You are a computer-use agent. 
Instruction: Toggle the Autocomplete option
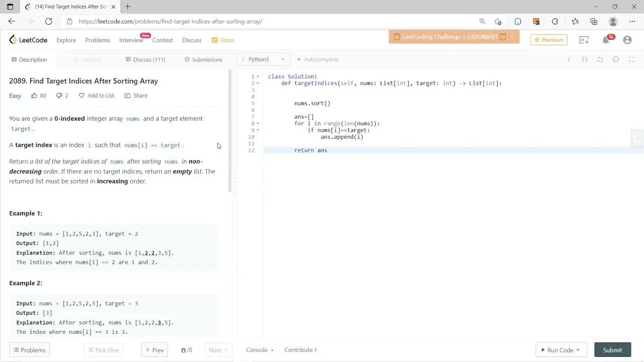(317, 59)
